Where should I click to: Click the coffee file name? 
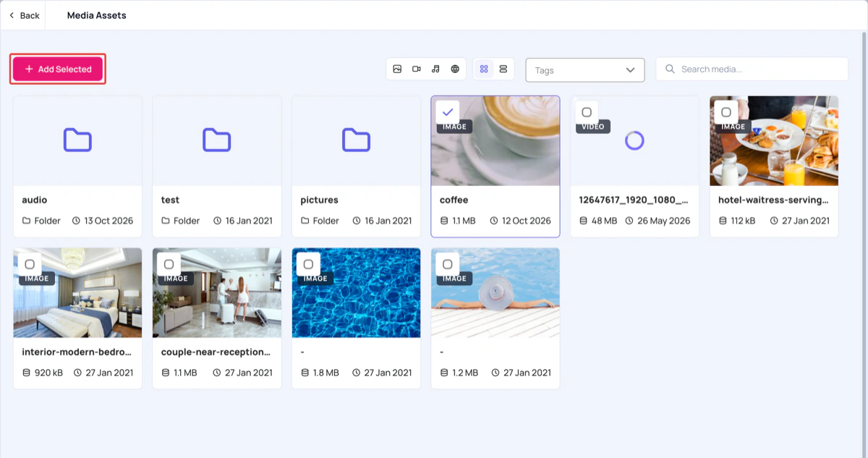coord(454,200)
